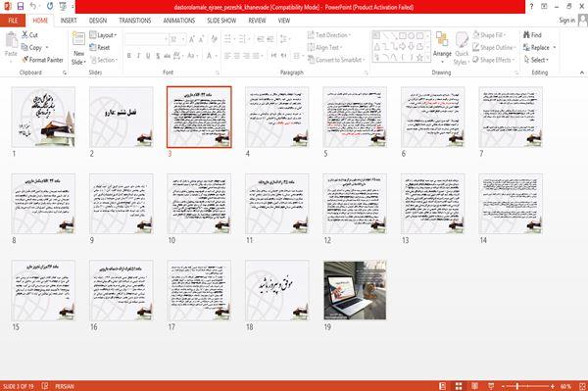Click the Reset slide button
This screenshot has height=391, width=588.
100,48
